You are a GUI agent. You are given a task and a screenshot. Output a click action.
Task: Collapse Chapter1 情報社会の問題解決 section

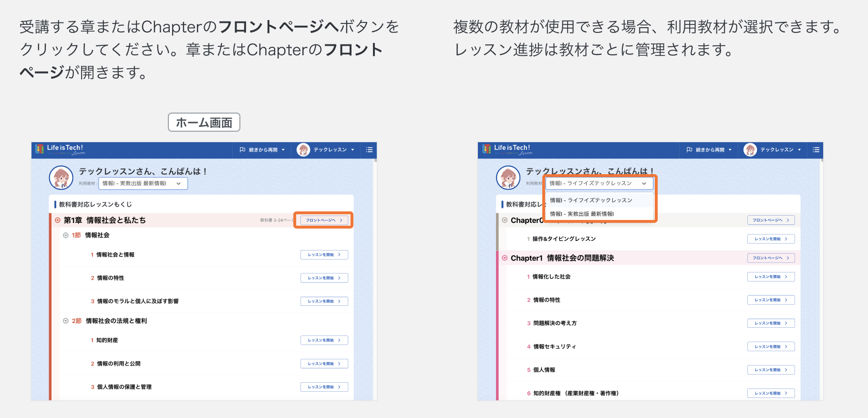505,258
